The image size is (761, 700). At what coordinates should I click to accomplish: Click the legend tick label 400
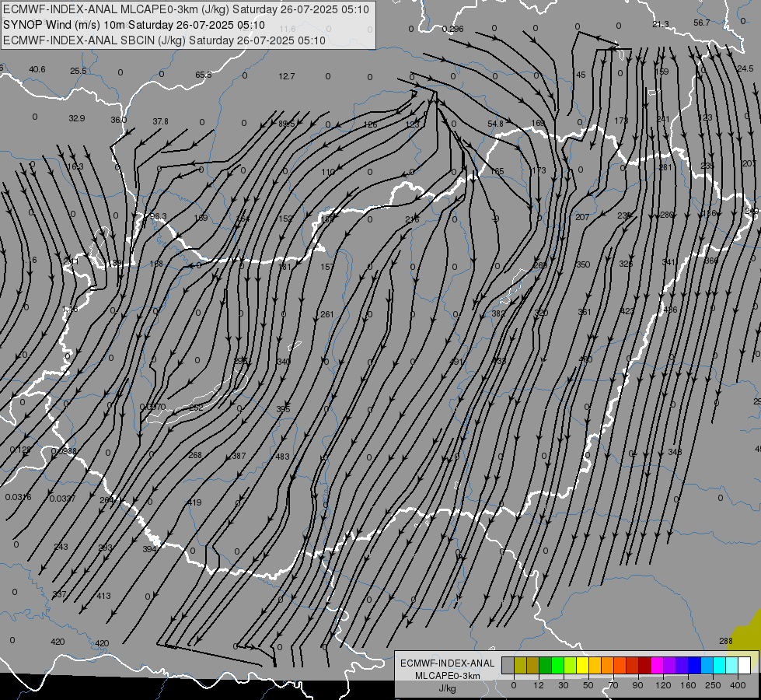click(x=738, y=685)
